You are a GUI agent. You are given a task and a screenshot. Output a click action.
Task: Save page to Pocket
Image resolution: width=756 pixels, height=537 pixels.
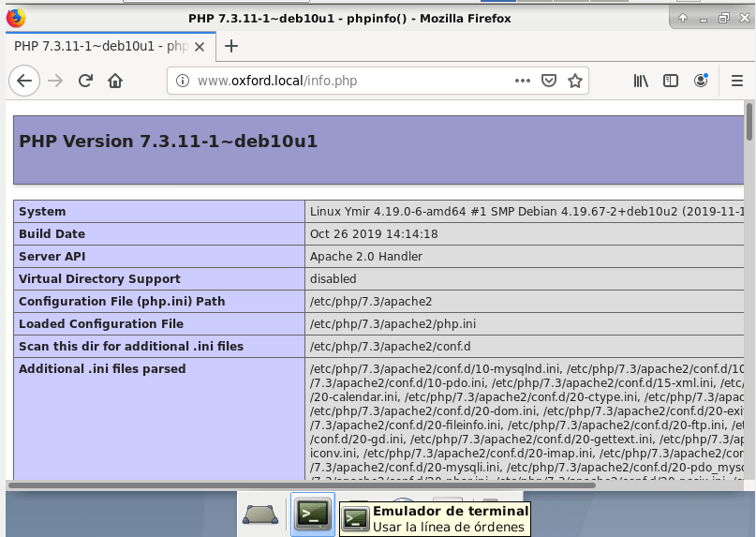point(551,81)
